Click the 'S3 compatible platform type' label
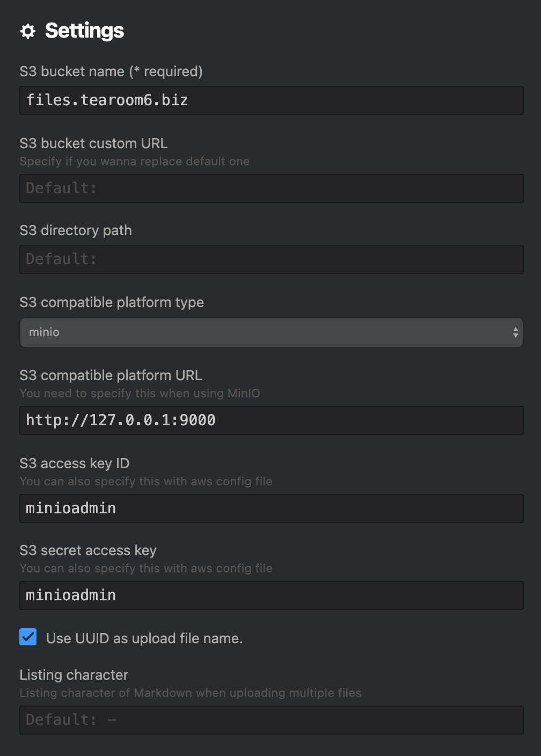This screenshot has width=541, height=756. (112, 302)
